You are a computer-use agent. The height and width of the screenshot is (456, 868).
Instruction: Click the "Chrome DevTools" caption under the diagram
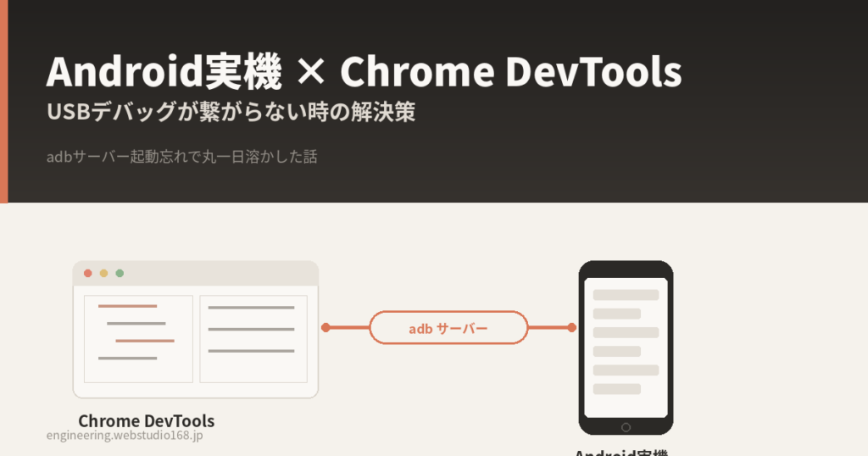point(146,420)
